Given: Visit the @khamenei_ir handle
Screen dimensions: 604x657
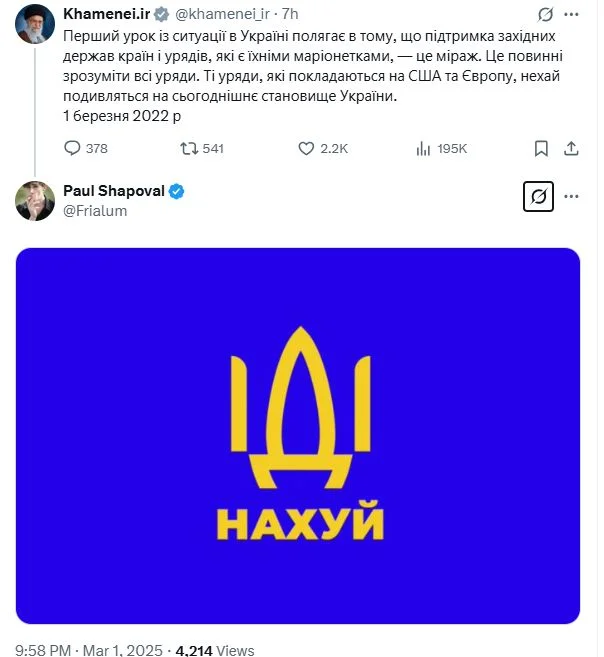Looking at the screenshot, I should (222, 14).
